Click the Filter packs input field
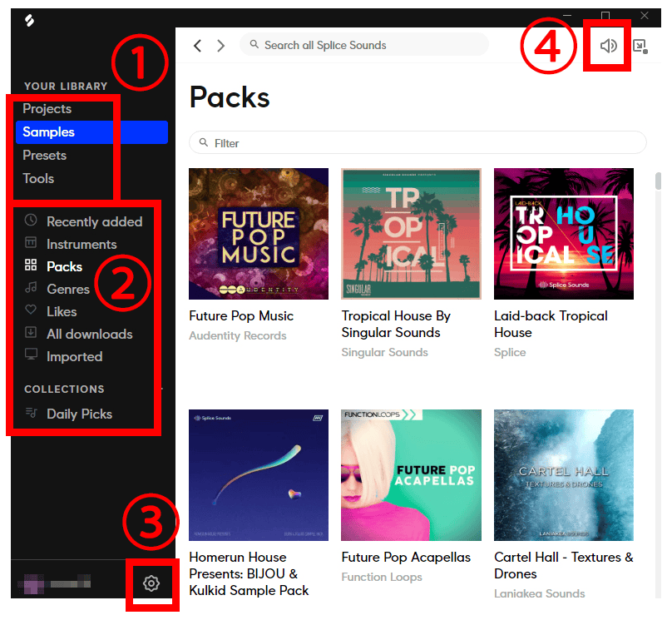 (418, 142)
